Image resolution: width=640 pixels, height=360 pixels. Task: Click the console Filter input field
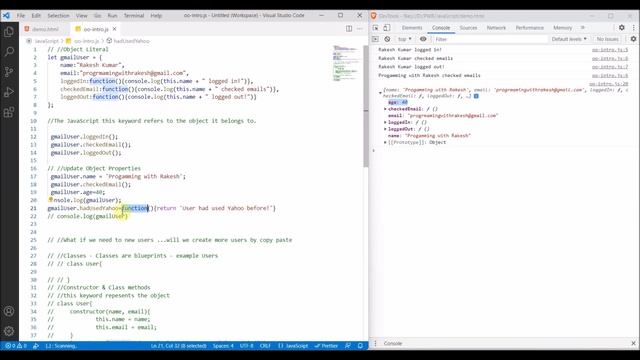(490, 39)
